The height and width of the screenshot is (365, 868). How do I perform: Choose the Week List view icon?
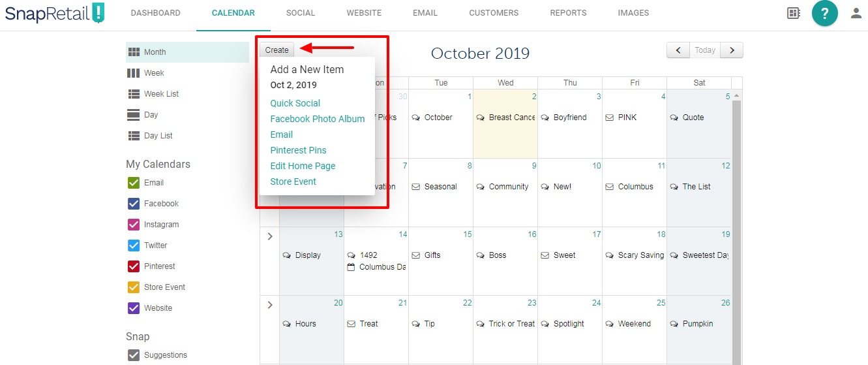134,93
